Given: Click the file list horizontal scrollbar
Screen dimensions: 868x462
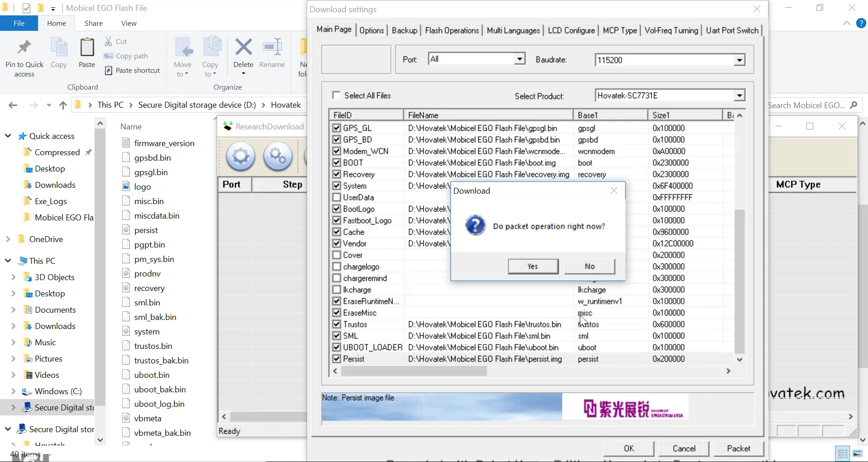Looking at the screenshot, I should pyautogui.click(x=413, y=371).
